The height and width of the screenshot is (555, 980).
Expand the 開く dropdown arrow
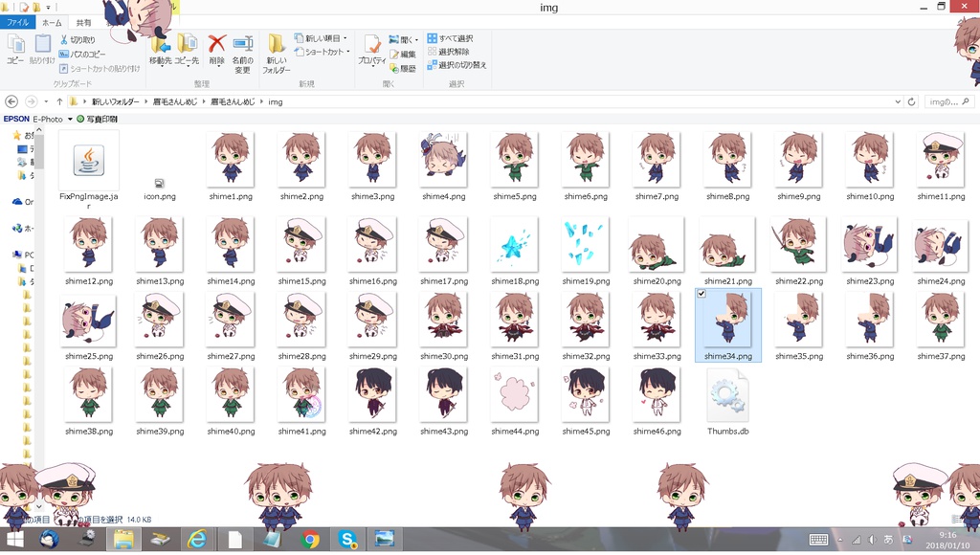[x=417, y=39]
